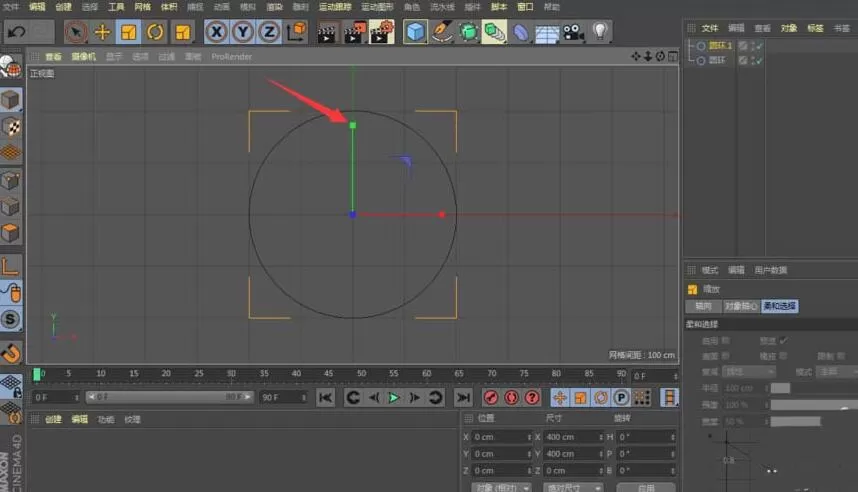Screen dimensions: 858x492
Task: Click the Camera object icon
Action: click(573, 32)
